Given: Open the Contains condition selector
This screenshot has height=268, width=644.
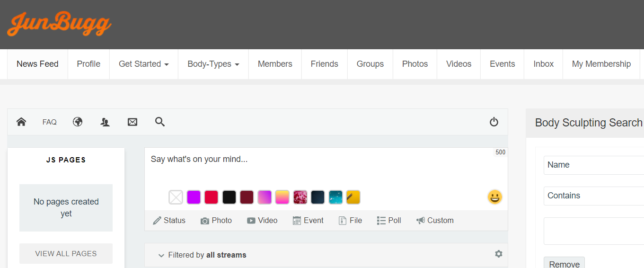Looking at the screenshot, I should click(594, 196).
